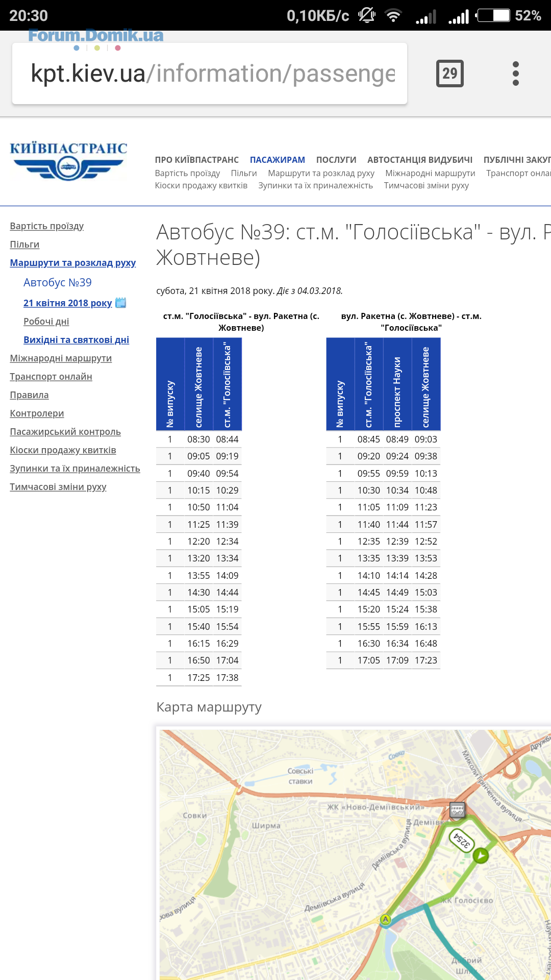This screenshot has width=551, height=980.
Task: Click the ЖК Голосієво label on map
Action: 467,900
